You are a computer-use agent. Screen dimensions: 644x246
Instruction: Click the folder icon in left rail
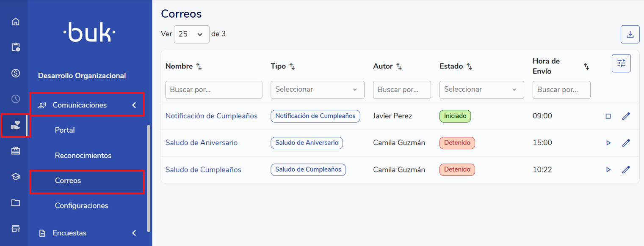point(16,203)
